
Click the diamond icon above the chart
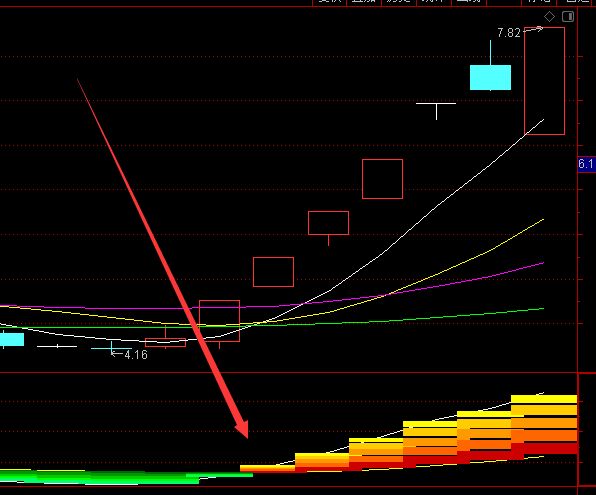pos(549,17)
